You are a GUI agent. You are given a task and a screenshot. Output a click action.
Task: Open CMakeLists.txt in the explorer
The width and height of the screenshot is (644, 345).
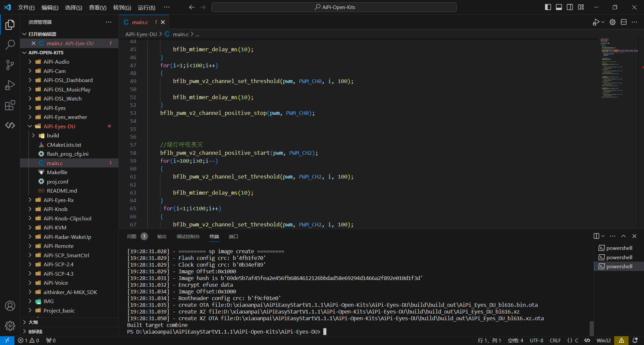point(69,145)
